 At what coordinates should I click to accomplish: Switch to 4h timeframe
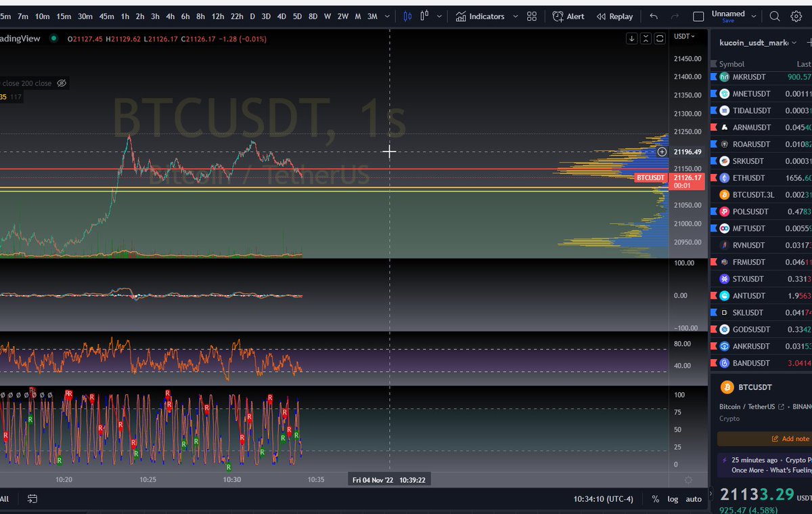170,16
